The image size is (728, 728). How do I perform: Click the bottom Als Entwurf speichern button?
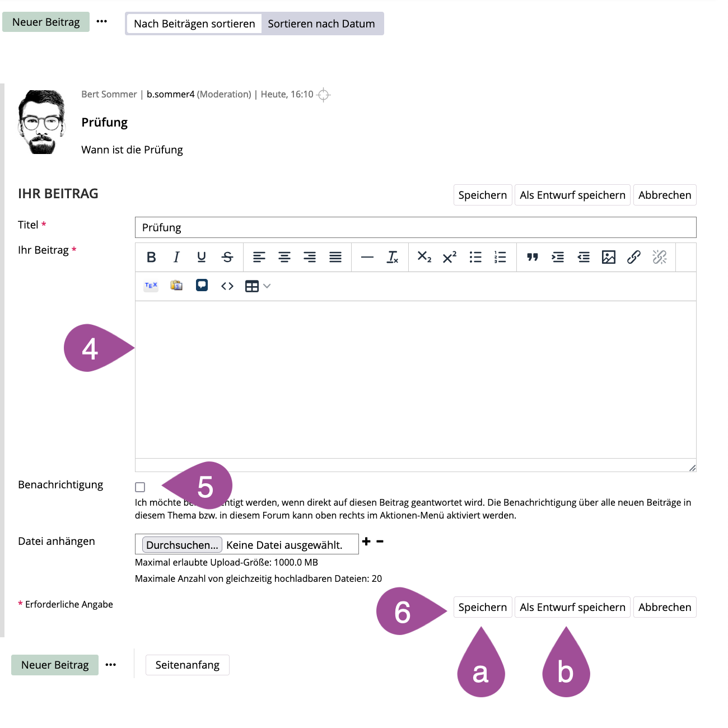point(572,607)
